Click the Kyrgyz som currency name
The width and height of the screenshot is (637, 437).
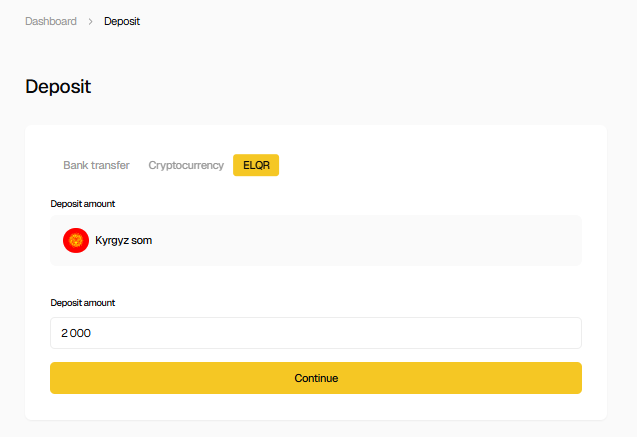[123, 240]
